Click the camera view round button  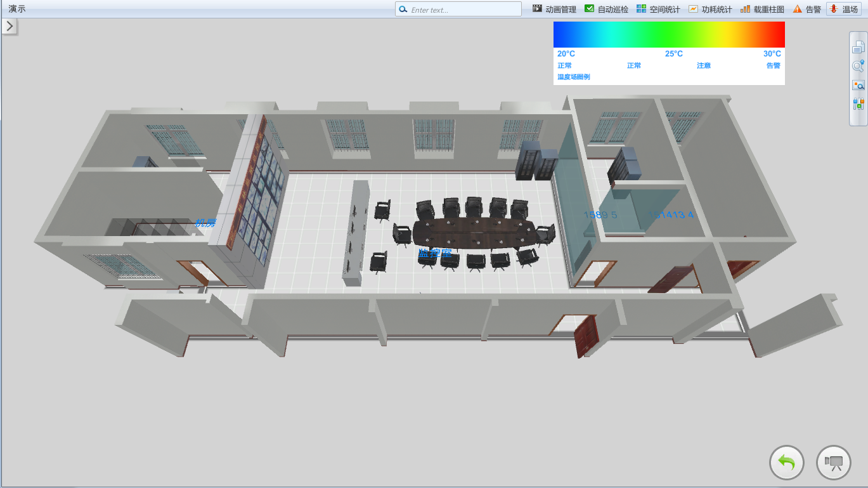click(x=833, y=463)
